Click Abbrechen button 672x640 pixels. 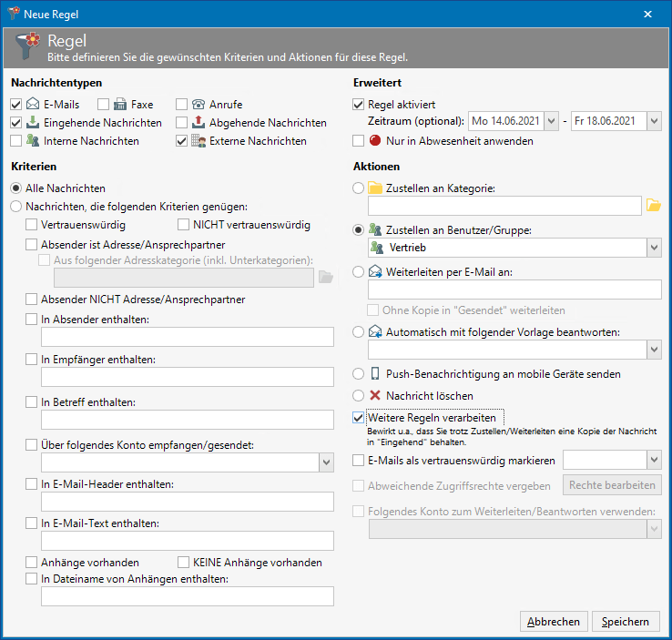click(554, 622)
